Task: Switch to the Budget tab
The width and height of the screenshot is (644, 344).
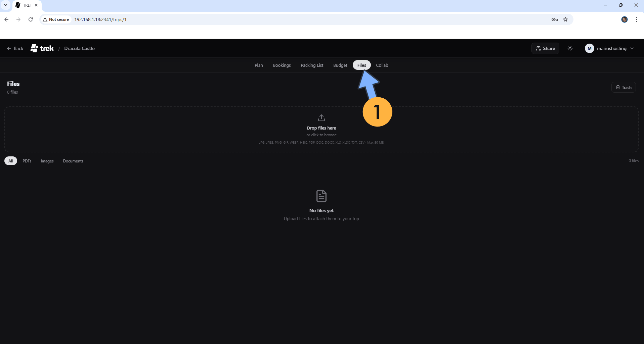Action: (x=340, y=65)
